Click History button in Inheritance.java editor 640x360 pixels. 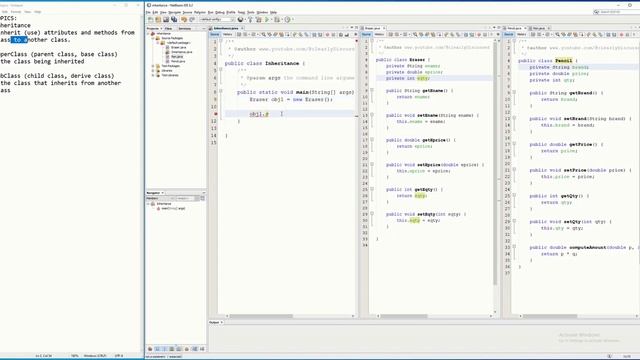(x=228, y=35)
